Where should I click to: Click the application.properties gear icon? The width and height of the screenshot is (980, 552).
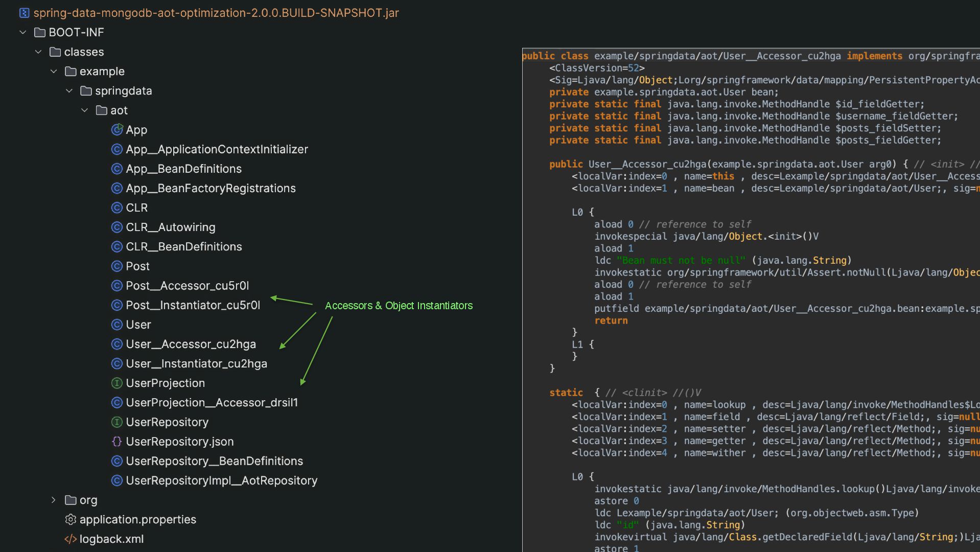pyautogui.click(x=71, y=519)
